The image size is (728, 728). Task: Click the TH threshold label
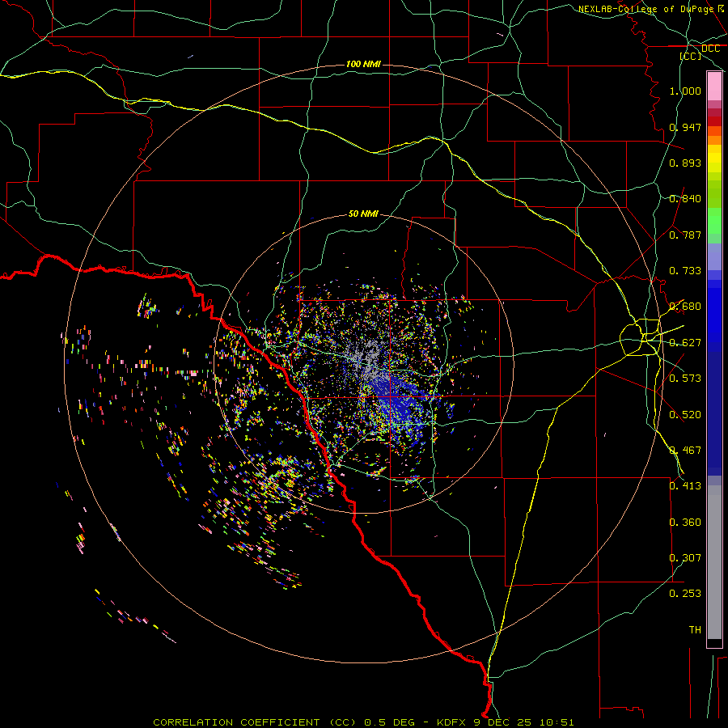click(x=695, y=630)
